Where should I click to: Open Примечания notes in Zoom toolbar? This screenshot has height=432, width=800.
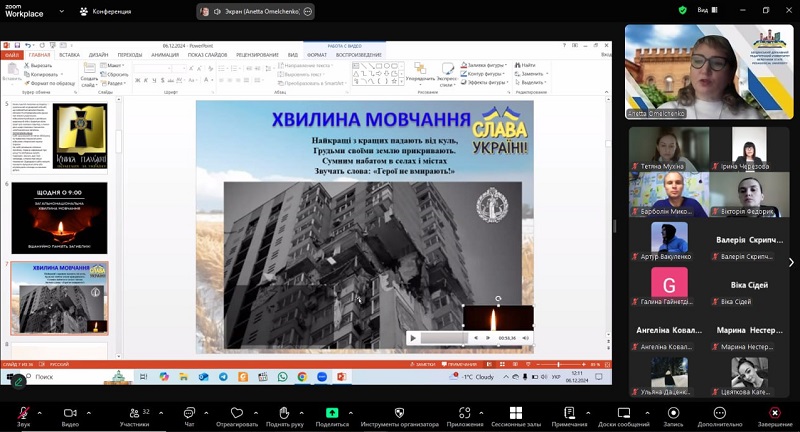tap(569, 416)
